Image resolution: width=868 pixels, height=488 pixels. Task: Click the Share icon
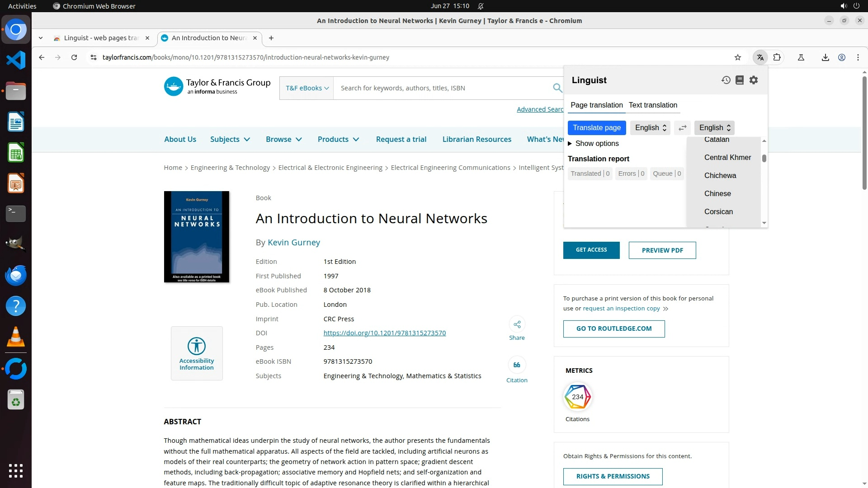tap(517, 324)
